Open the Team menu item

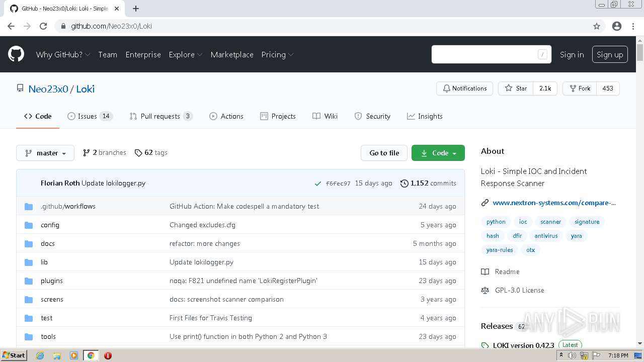tap(108, 54)
